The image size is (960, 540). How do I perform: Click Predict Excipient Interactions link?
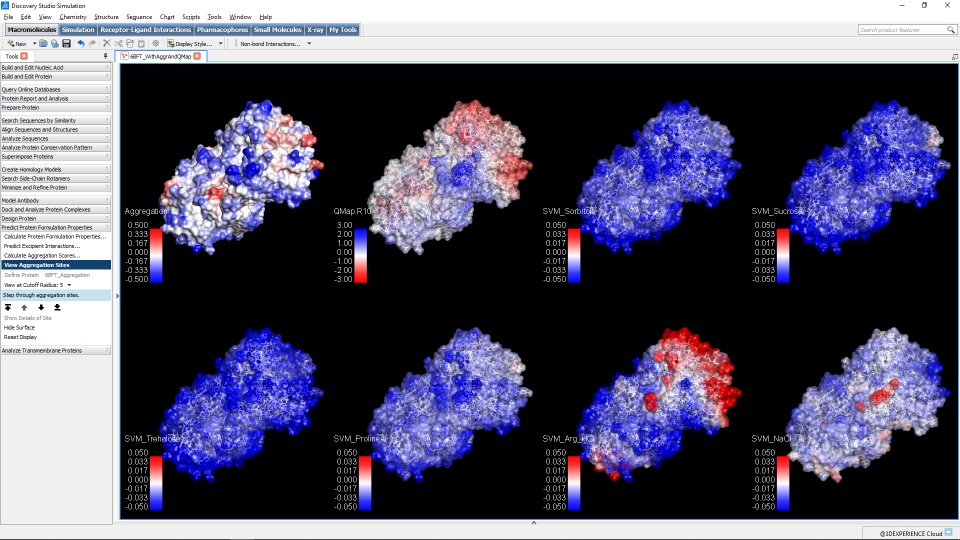pos(42,246)
